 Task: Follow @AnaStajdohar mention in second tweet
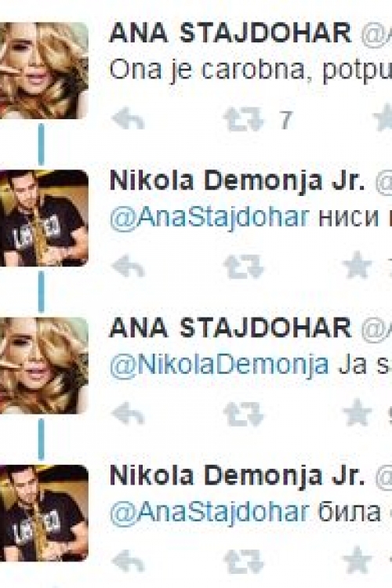pos(209,218)
